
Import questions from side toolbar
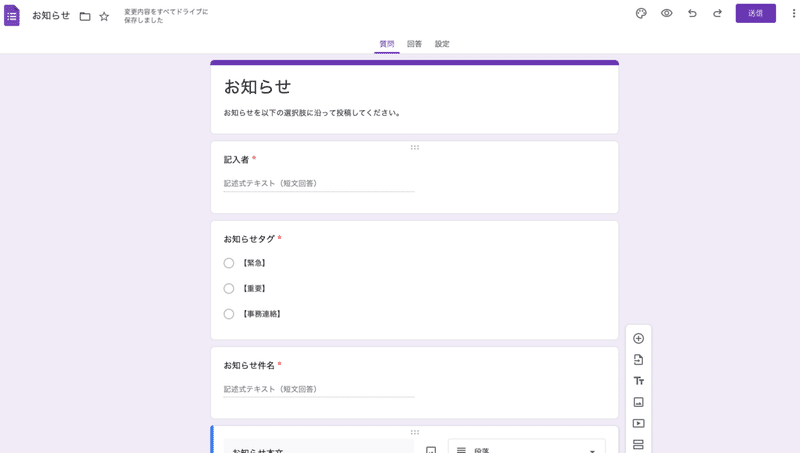(638, 360)
